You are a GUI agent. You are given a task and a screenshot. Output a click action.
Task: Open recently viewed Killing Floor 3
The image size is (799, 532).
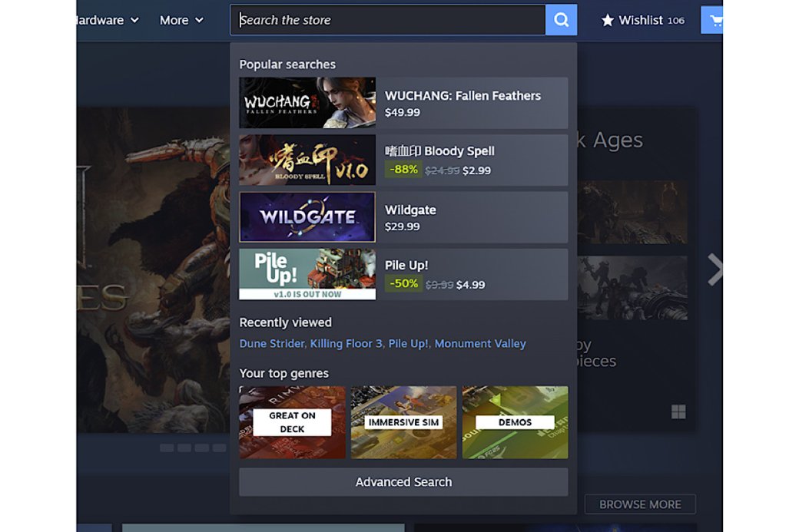tap(346, 344)
